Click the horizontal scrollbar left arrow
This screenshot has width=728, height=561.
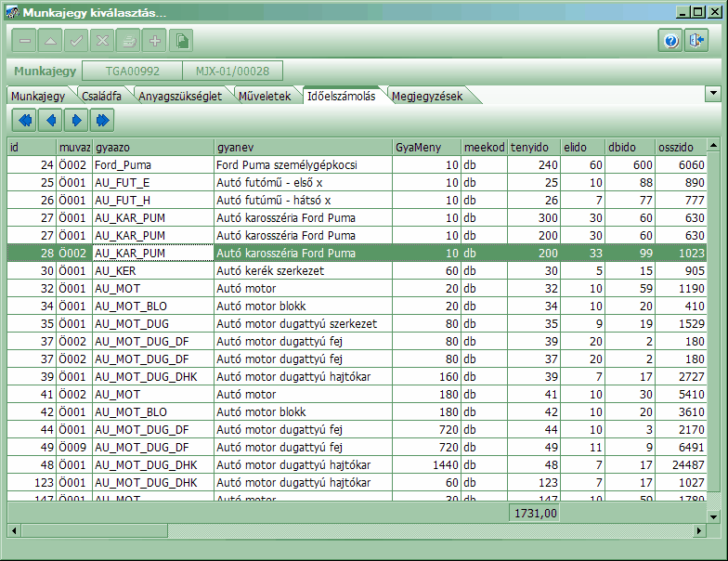(x=15, y=530)
